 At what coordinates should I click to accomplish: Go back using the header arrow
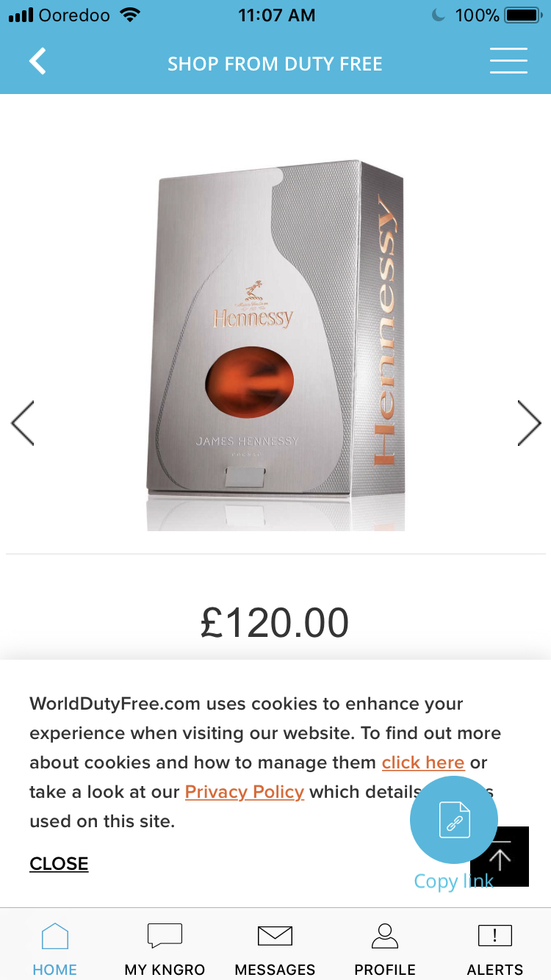pyautogui.click(x=37, y=62)
